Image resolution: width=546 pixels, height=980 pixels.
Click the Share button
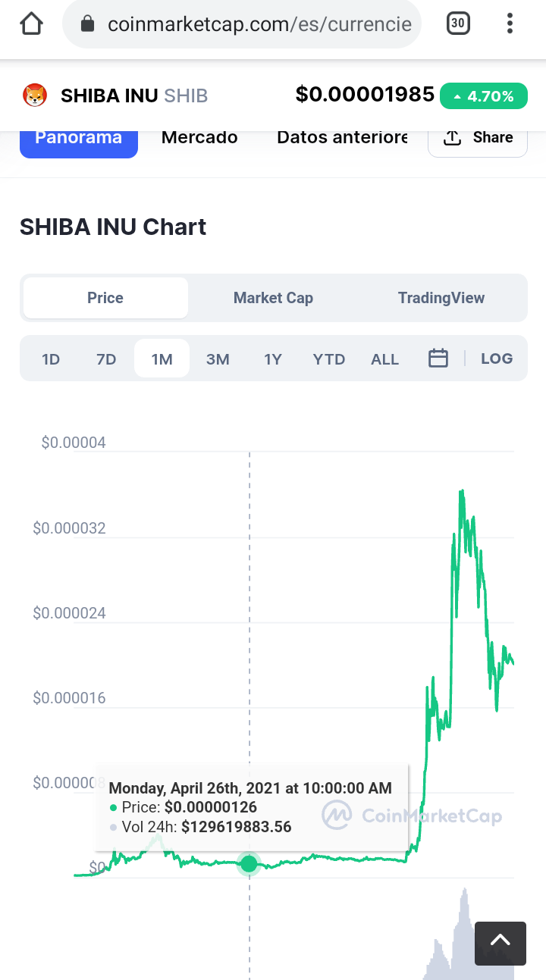pos(478,138)
